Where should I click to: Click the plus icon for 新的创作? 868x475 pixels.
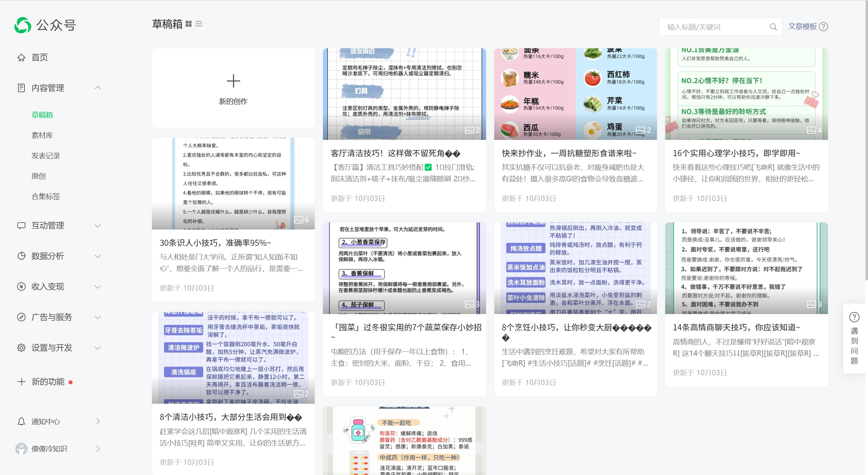tap(233, 81)
